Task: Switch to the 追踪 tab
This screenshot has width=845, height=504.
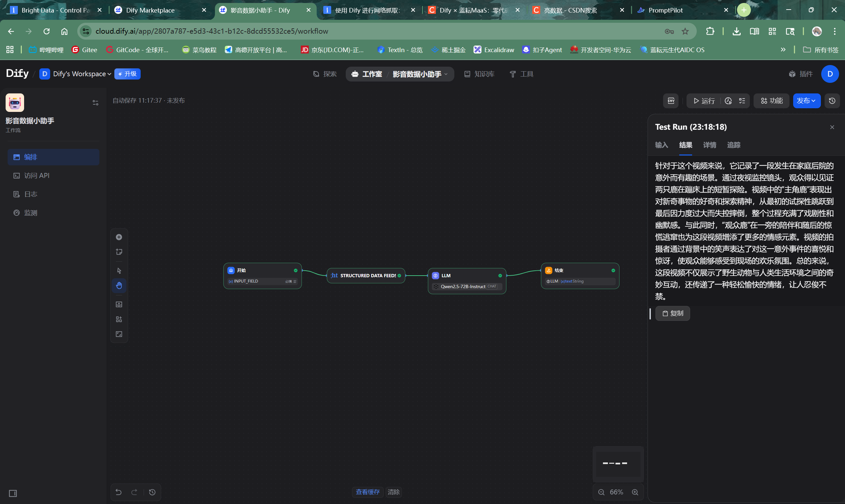Action: coord(734,145)
